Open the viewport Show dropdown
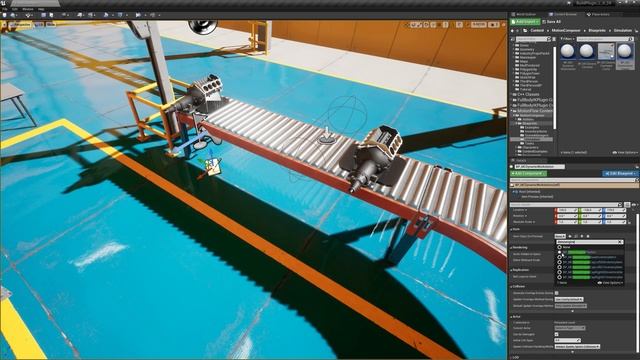 [51, 25]
